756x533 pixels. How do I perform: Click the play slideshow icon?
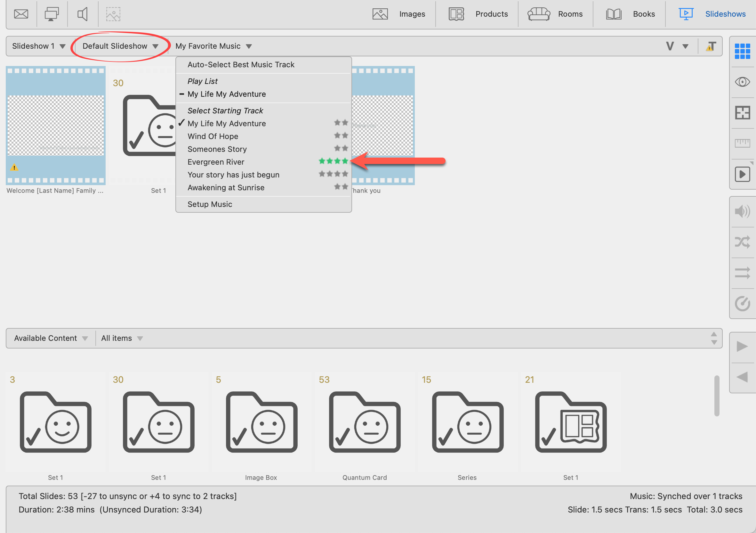[x=742, y=174]
